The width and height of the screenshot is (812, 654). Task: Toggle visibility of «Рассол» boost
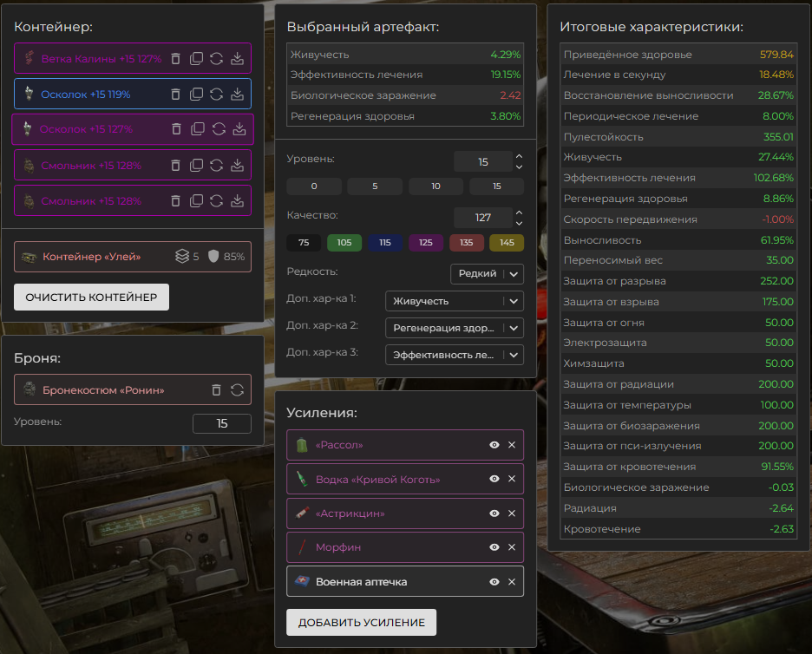tap(494, 445)
